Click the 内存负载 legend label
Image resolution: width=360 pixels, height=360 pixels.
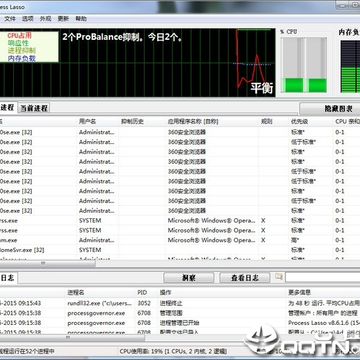click(x=22, y=58)
